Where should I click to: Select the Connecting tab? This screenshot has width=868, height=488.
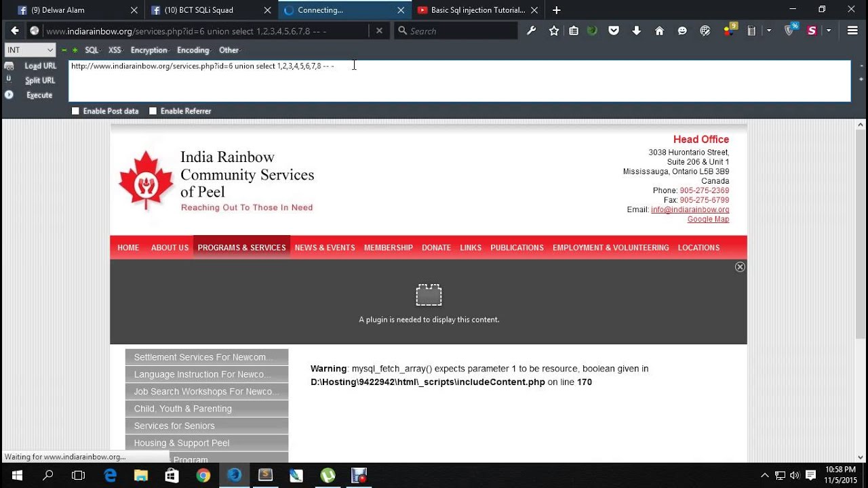344,10
